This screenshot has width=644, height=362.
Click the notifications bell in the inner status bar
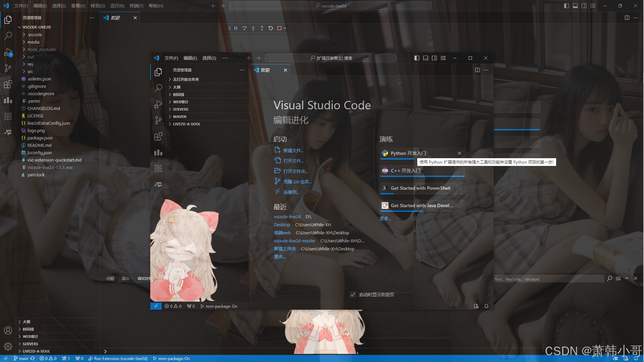[486, 306]
